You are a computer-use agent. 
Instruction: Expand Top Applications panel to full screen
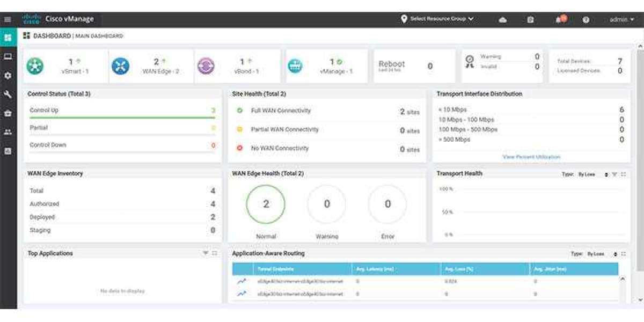[214, 253]
